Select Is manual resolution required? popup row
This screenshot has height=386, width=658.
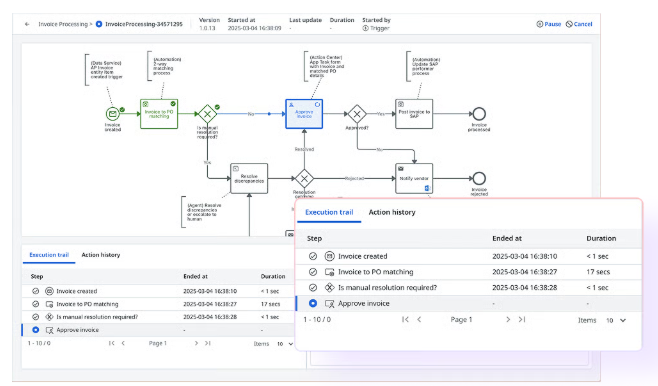coord(469,288)
